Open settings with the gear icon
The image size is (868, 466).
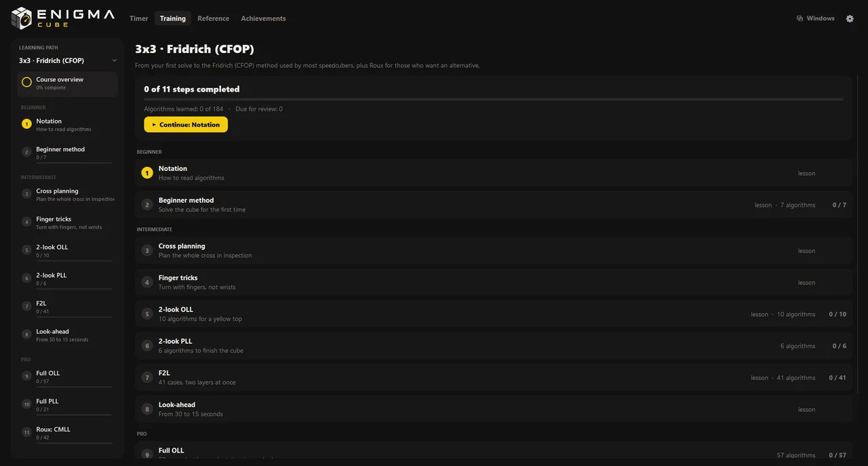pos(850,18)
